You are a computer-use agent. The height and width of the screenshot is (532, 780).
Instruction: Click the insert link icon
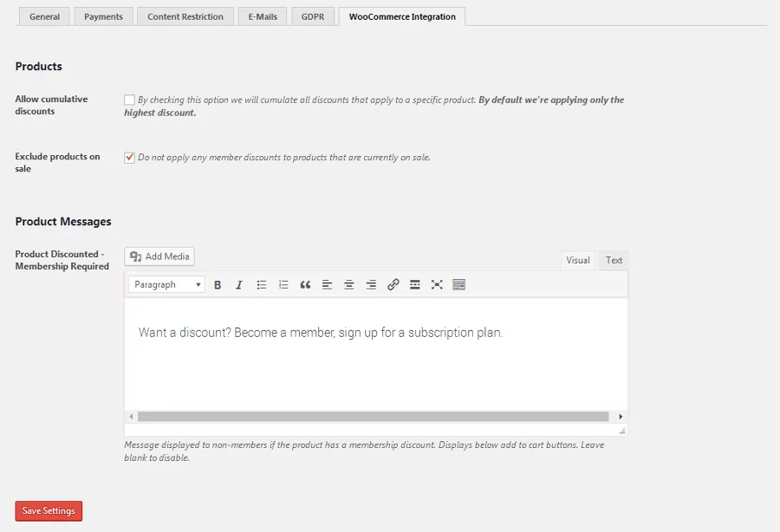[393, 285]
